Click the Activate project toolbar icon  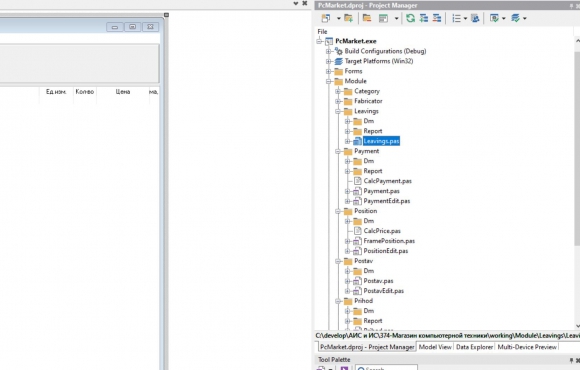coord(326,18)
